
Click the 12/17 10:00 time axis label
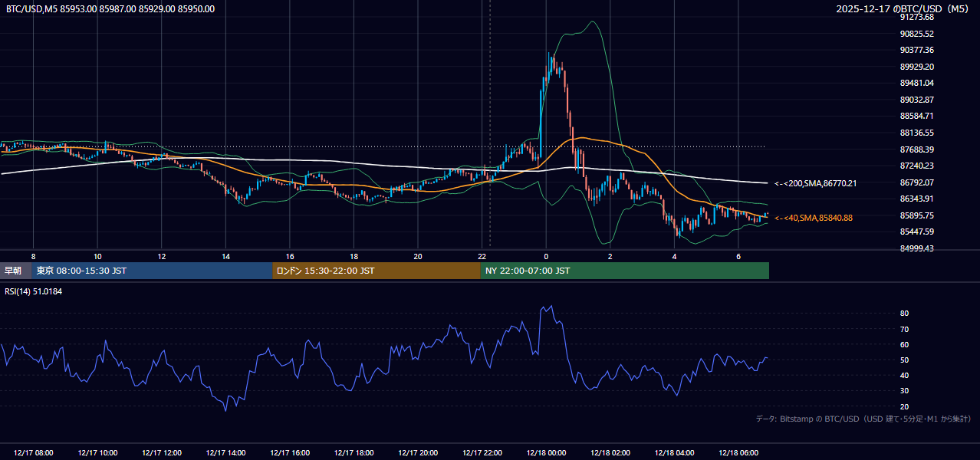pyautogui.click(x=97, y=453)
